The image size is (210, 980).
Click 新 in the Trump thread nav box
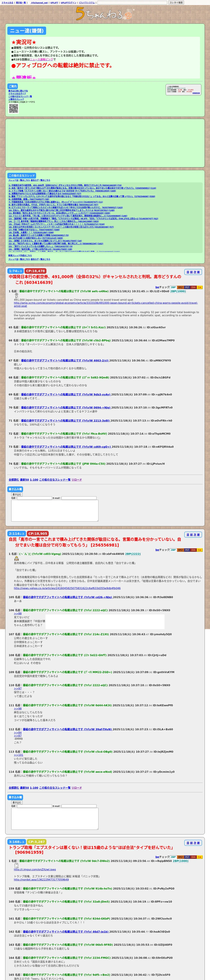(198, 843)
